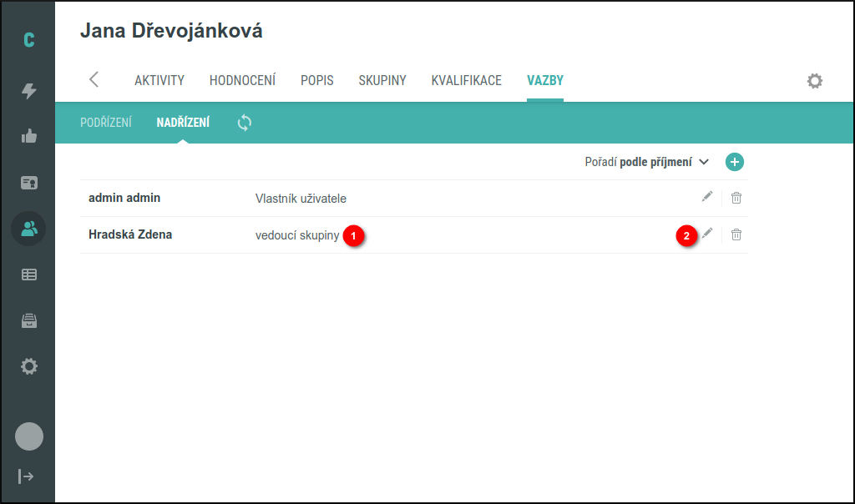855x504 pixels.
Task: Open the Hradská Zdena user entry
Action: [x=130, y=234]
